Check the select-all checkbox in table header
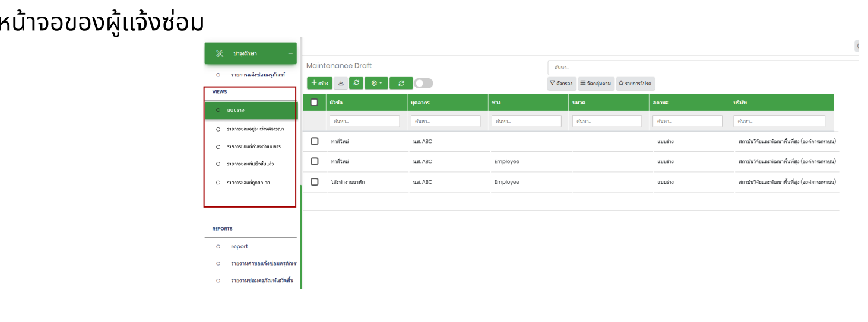 (315, 103)
